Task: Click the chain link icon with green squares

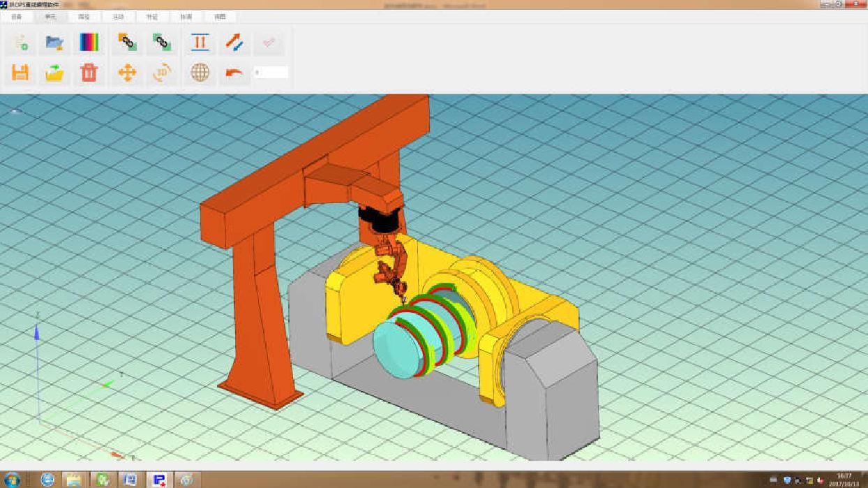Action: click(x=162, y=43)
